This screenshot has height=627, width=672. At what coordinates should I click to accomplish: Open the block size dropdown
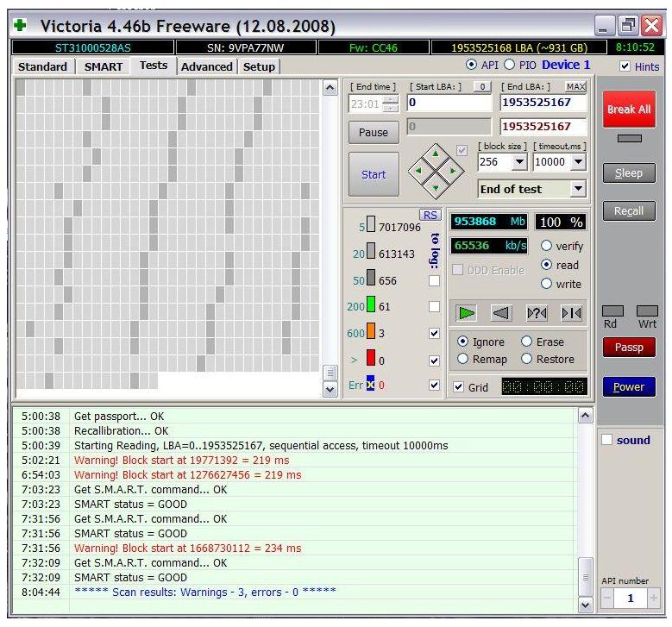(518, 162)
